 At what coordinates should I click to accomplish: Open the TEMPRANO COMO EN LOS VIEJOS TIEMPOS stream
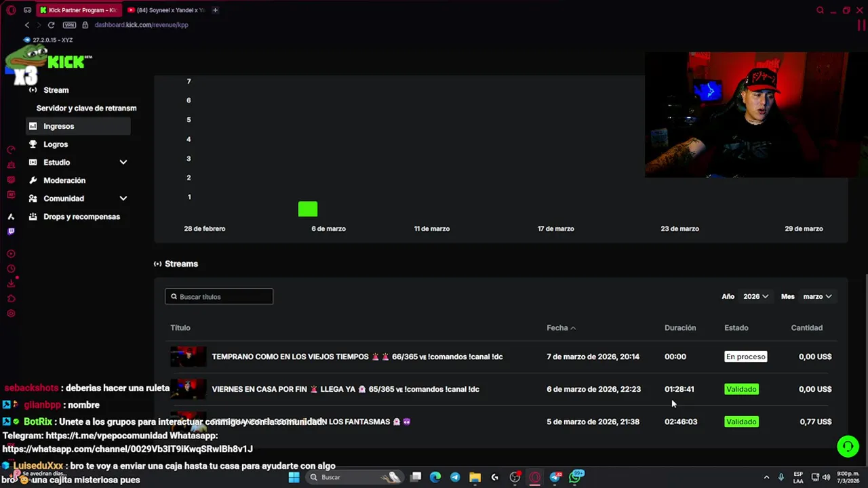(357, 357)
